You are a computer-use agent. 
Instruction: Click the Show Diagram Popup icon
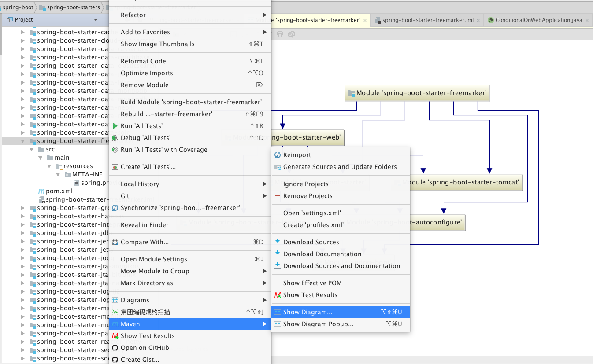278,324
